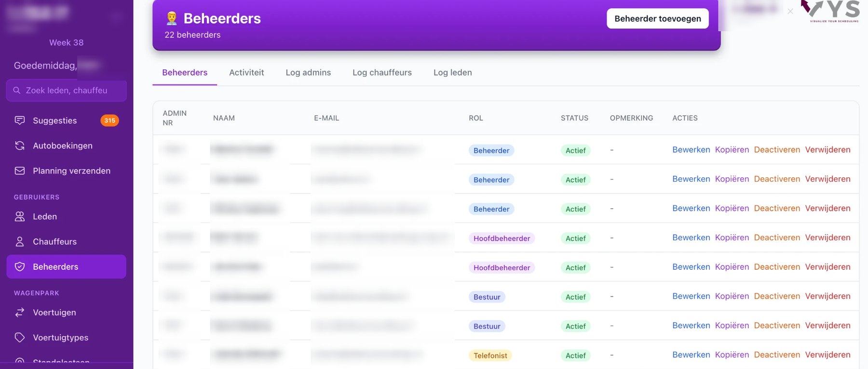868x369 pixels.
Task: Click the Actief badge in the Telefonist row
Action: (x=575, y=356)
